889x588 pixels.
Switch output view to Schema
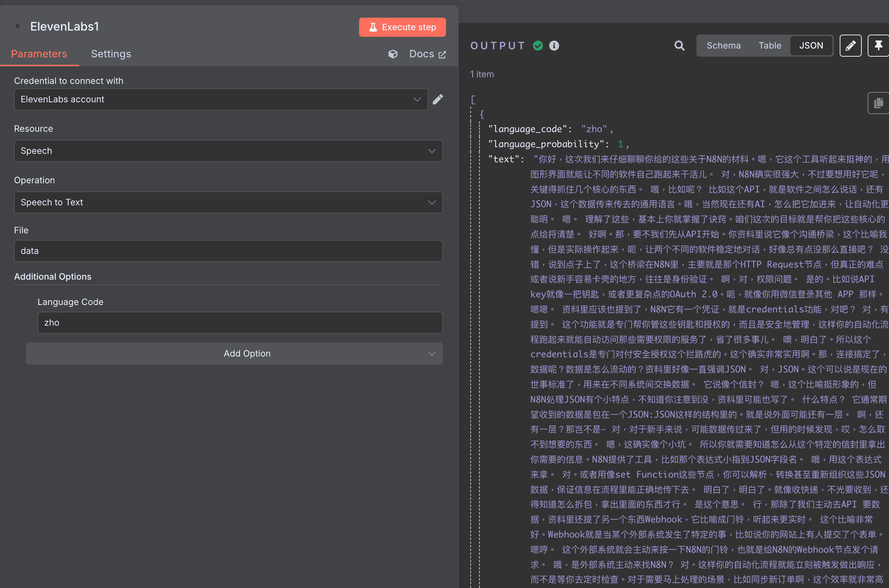click(724, 45)
